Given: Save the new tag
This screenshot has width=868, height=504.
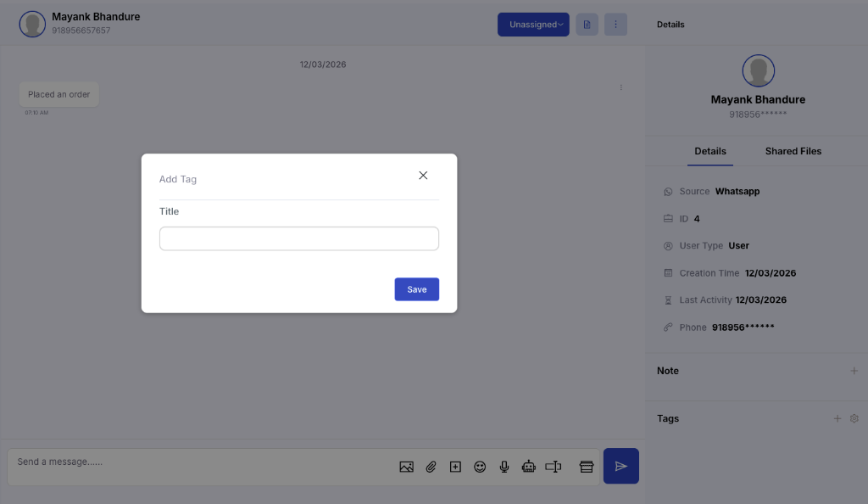Looking at the screenshot, I should point(417,289).
